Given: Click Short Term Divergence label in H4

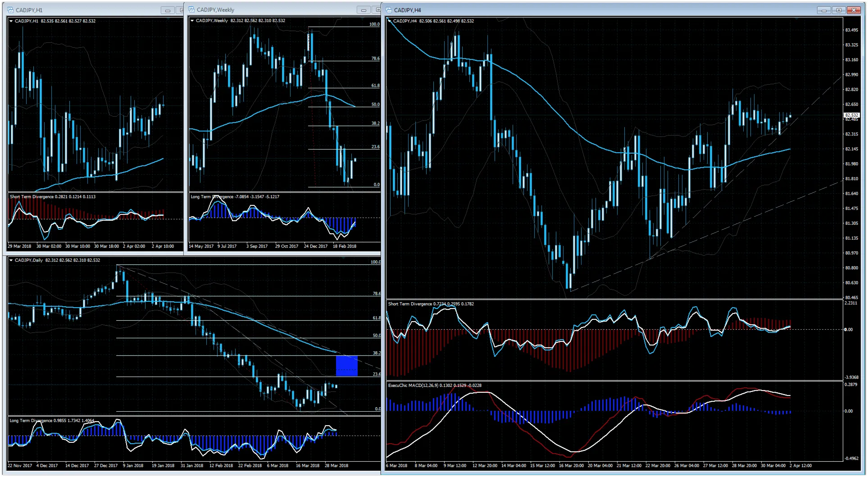Looking at the screenshot, I should [410, 304].
